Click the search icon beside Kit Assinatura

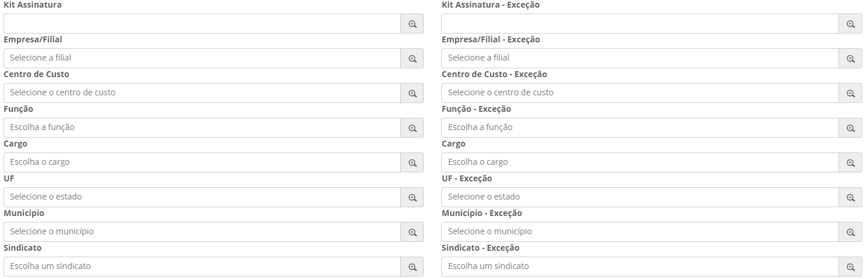412,24
